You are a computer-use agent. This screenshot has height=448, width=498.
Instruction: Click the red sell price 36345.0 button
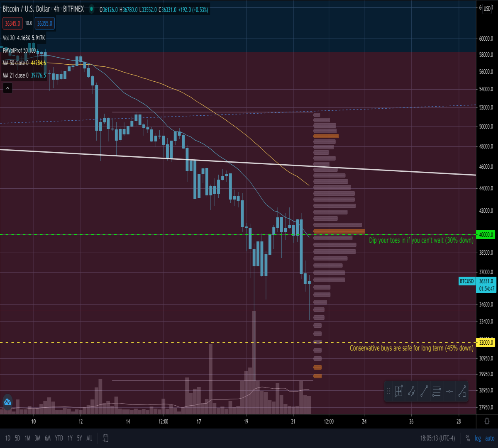pyautogui.click(x=12, y=23)
